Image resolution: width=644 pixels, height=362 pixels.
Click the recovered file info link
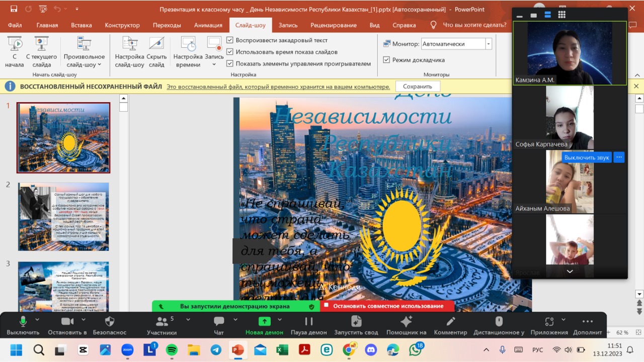278,86
